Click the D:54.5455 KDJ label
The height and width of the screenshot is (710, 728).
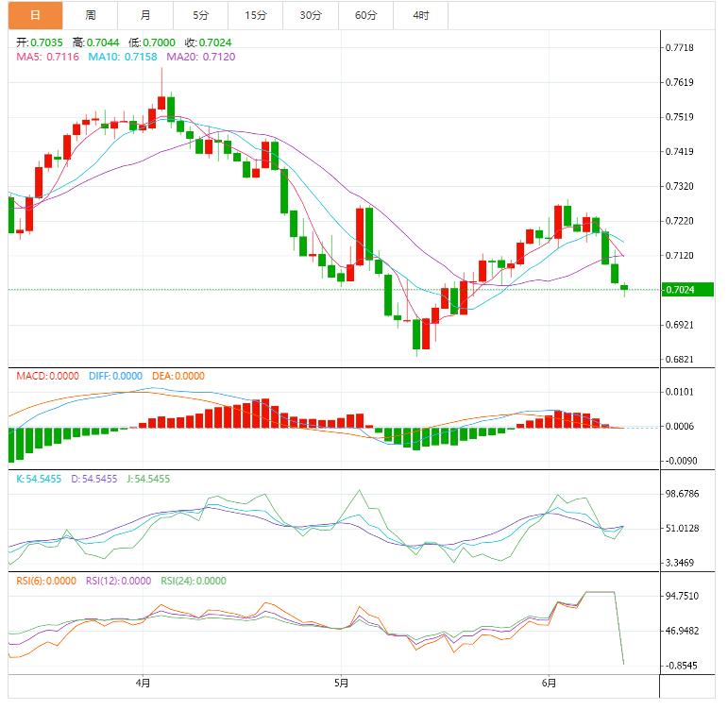(94, 479)
